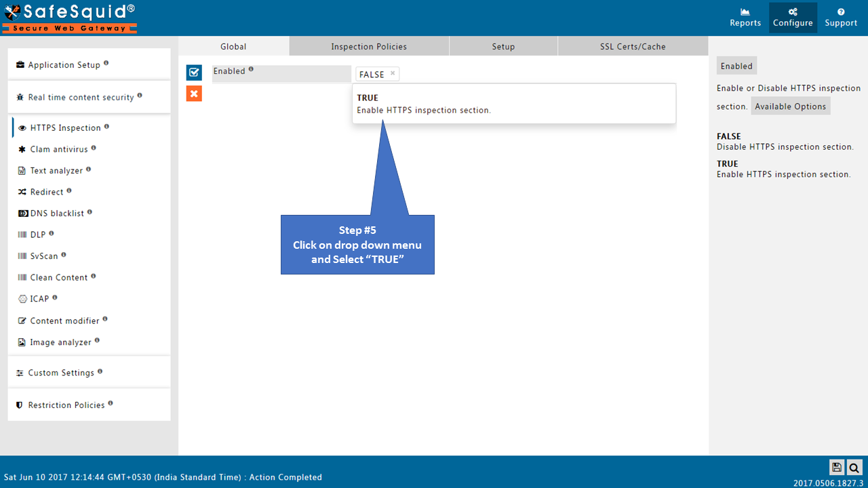Click the SafeSquid logo
868x488 pixels.
click(x=70, y=18)
